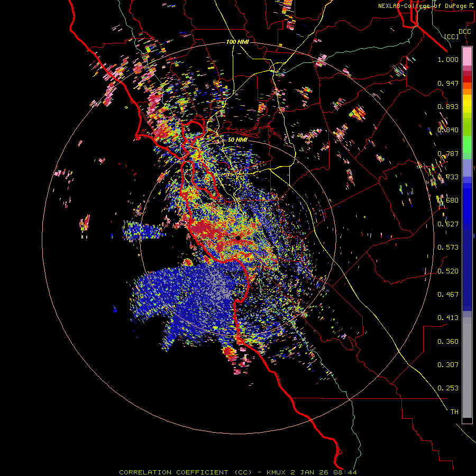Screen dimensions: 476x476
Task: Click the 0.627 scale value
Action: (448, 224)
